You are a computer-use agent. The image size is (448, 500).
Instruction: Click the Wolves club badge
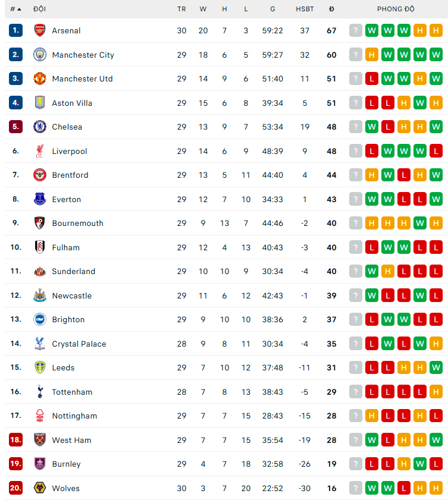click(x=40, y=488)
